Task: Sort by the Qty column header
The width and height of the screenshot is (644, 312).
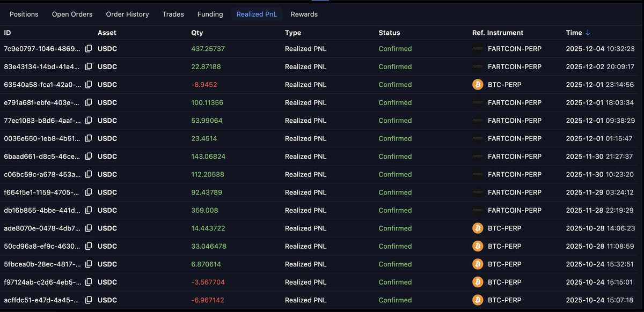Action: click(197, 33)
